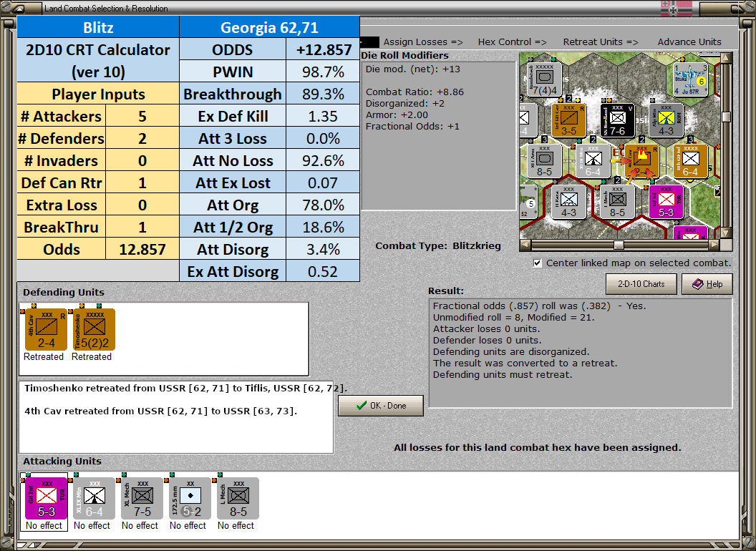Click the 'Combat Ratio: +8.86' modifier line
Image resolution: width=756 pixels, height=551 pixels.
pos(415,92)
